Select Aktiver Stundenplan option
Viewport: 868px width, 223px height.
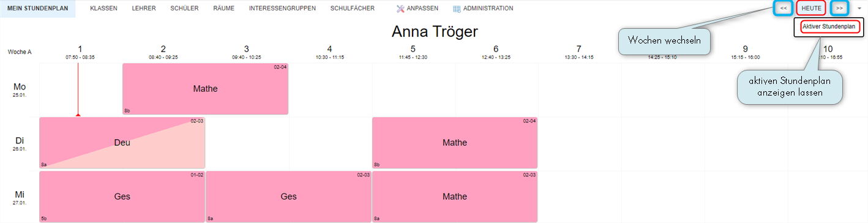(x=829, y=26)
